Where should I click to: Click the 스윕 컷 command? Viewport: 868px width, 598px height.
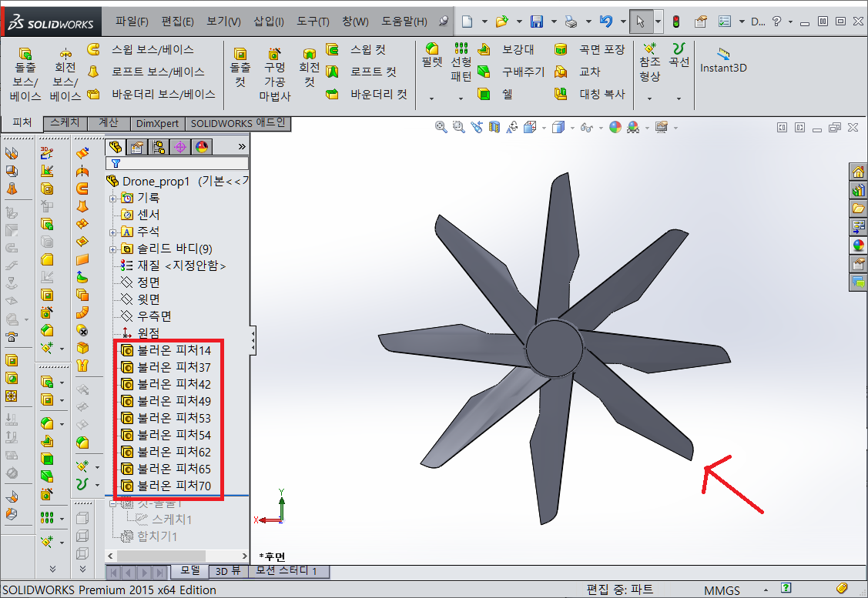[x=357, y=49]
